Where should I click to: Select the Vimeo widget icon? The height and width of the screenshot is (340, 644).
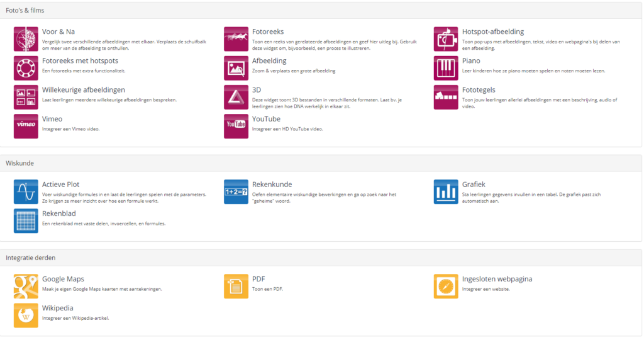click(x=26, y=126)
